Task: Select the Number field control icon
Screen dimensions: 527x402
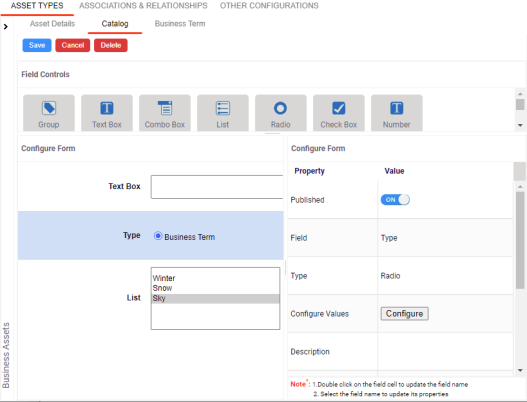Action: pyautogui.click(x=397, y=108)
